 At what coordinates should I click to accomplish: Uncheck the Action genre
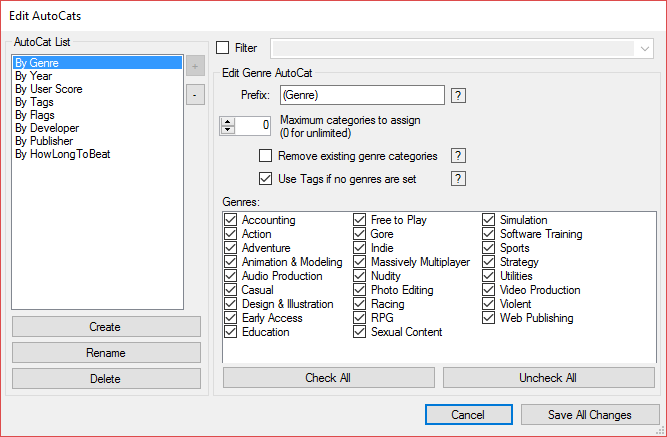(231, 234)
